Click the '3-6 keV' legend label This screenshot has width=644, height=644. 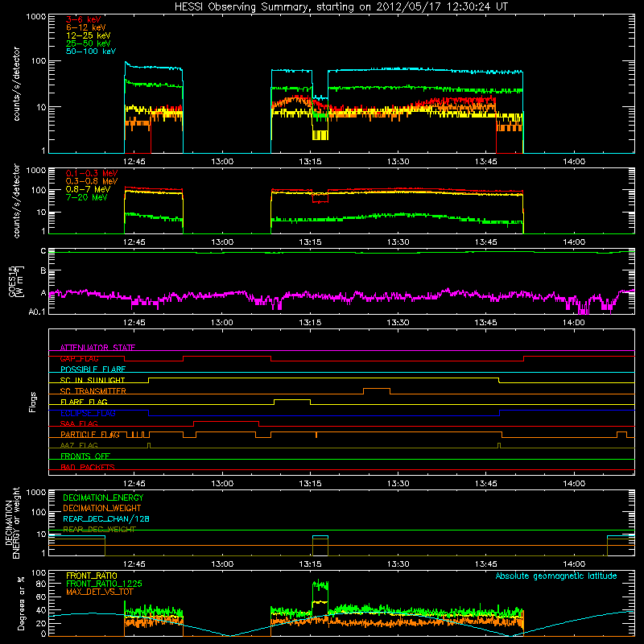coord(83,19)
